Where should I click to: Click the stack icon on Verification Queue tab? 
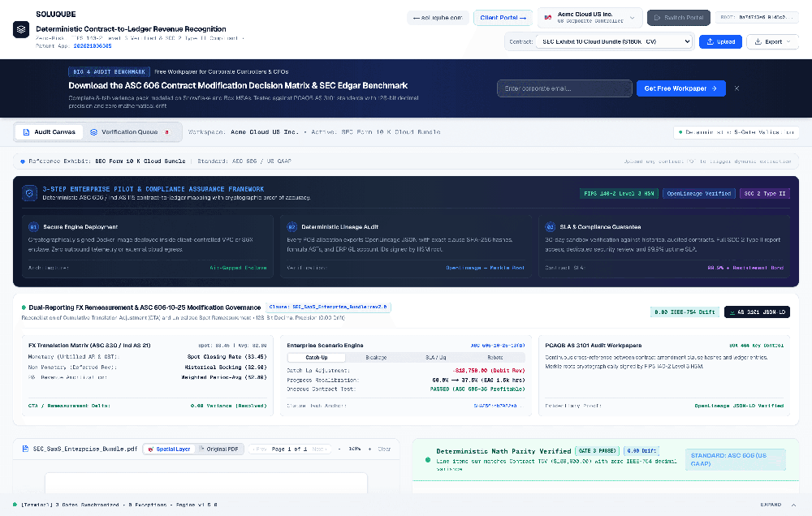coord(93,132)
